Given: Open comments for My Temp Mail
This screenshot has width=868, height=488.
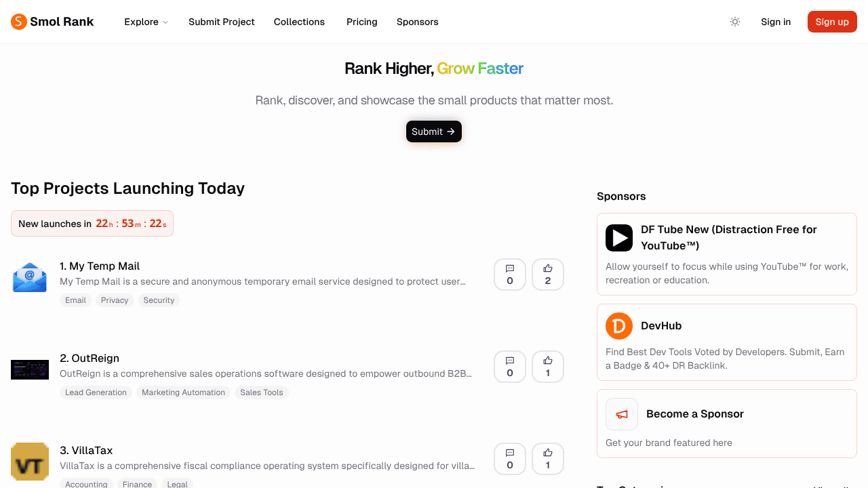Looking at the screenshot, I should 510,274.
